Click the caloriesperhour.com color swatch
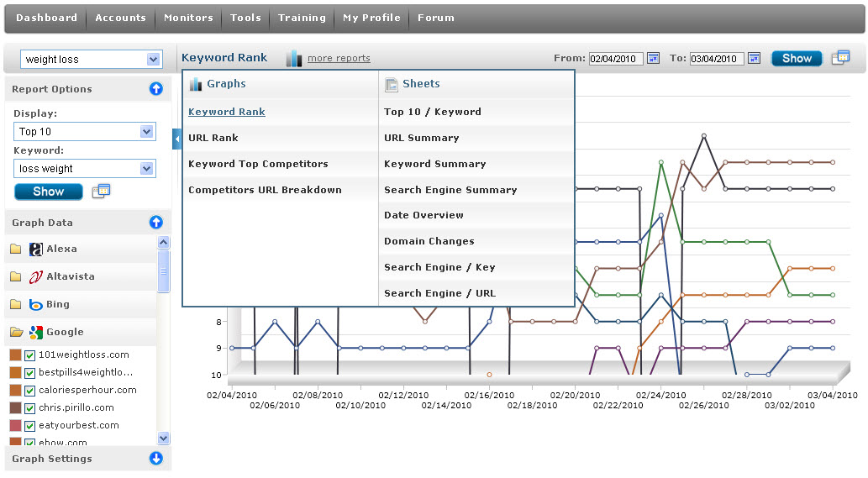The height and width of the screenshot is (478, 868). point(15,390)
